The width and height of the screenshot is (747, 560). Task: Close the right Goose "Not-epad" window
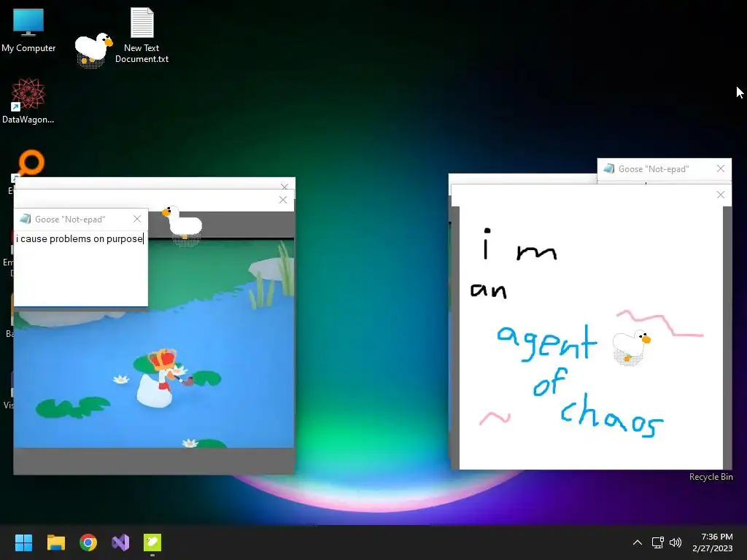(720, 168)
